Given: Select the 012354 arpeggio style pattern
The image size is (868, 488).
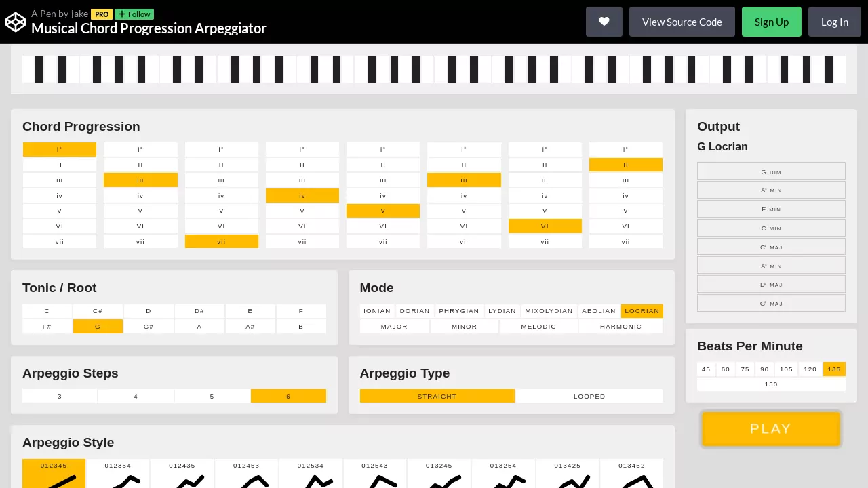Looking at the screenshot, I should [x=118, y=474].
